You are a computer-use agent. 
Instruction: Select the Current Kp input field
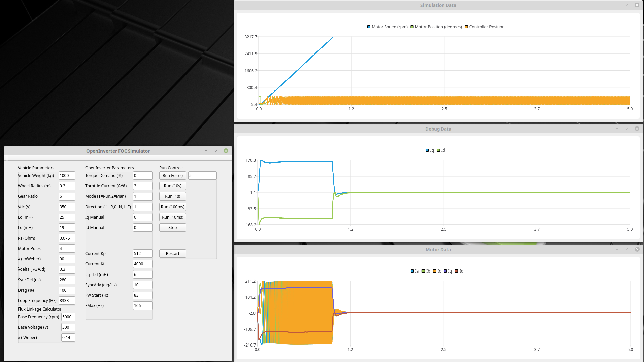click(x=143, y=254)
